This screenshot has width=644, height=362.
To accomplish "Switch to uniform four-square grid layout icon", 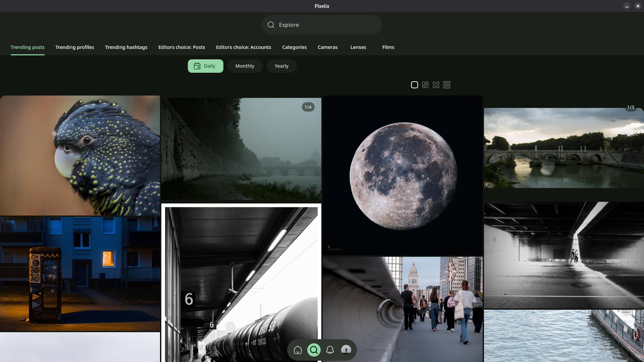I will pos(436,85).
